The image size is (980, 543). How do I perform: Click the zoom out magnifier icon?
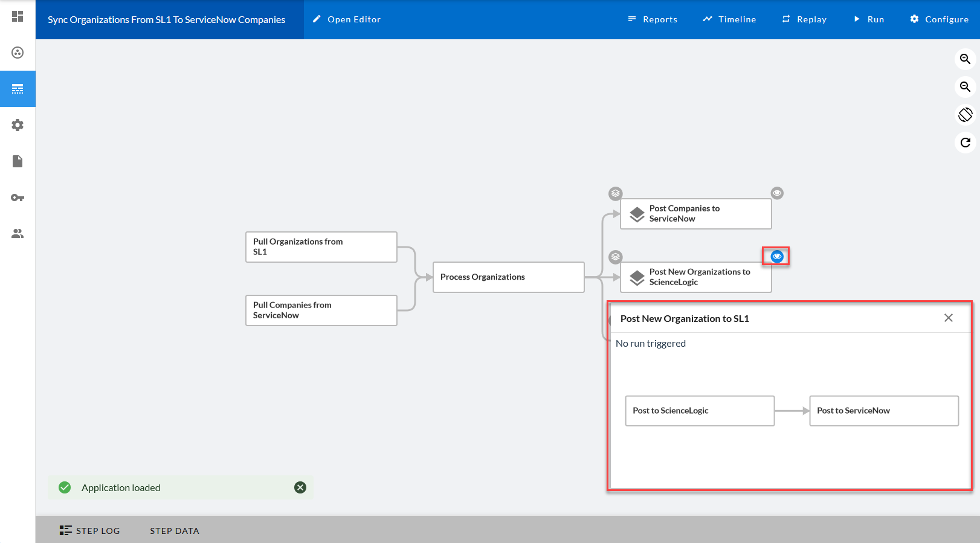pyautogui.click(x=965, y=87)
